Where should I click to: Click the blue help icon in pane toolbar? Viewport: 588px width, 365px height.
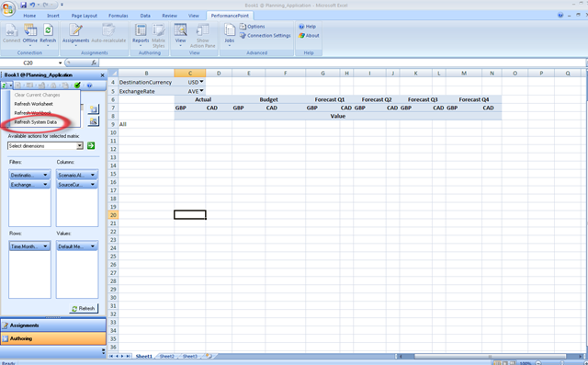89,86
